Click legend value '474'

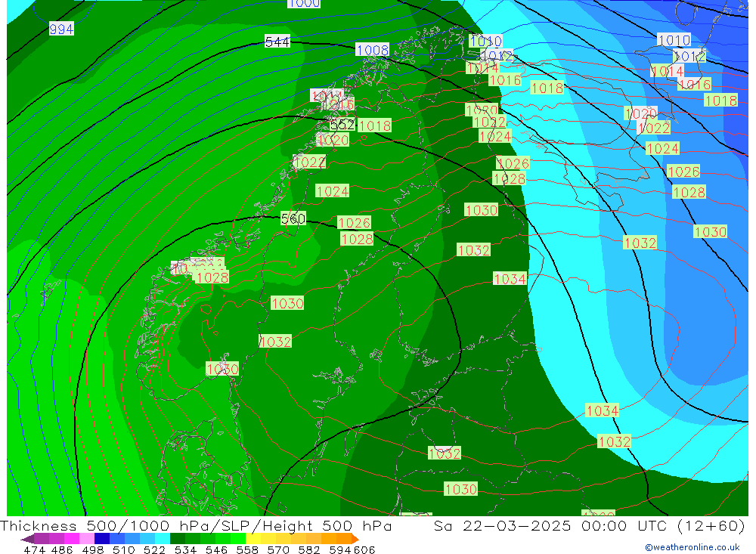click(34, 549)
